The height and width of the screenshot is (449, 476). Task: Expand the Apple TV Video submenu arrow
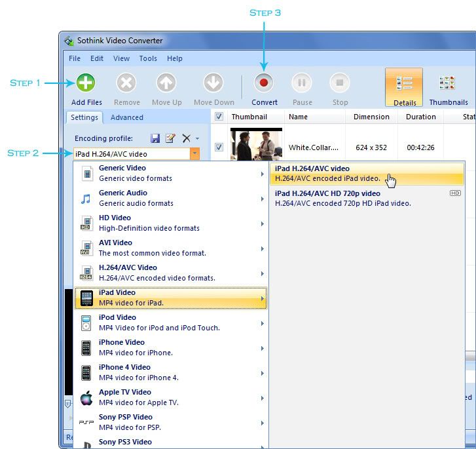[x=263, y=399]
